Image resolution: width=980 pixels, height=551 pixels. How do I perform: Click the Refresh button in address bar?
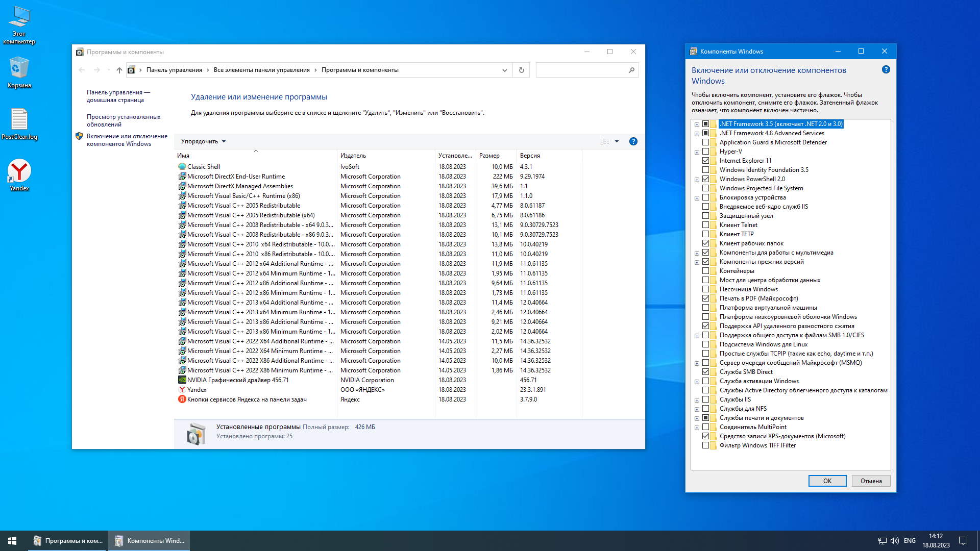[521, 70]
